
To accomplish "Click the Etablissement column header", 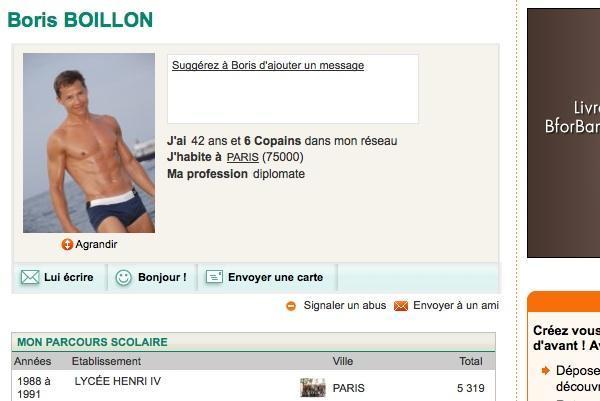I will point(106,361).
